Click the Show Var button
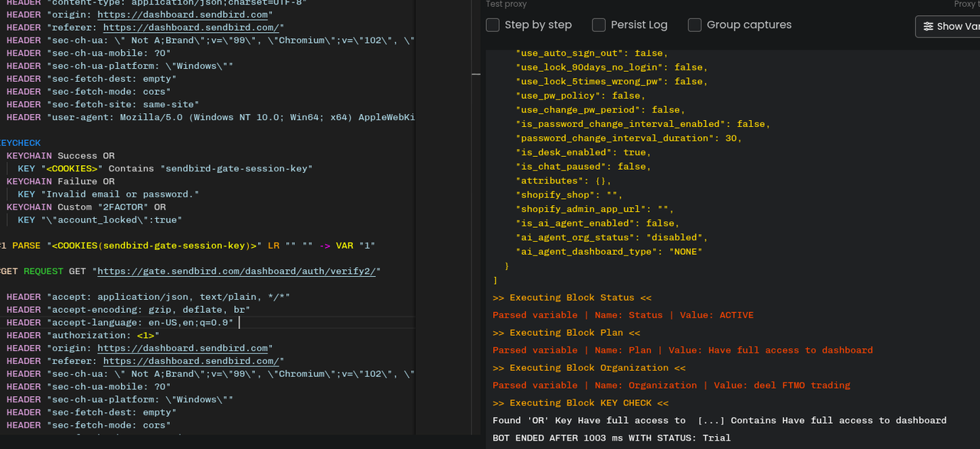The image size is (980, 449). [x=948, y=26]
